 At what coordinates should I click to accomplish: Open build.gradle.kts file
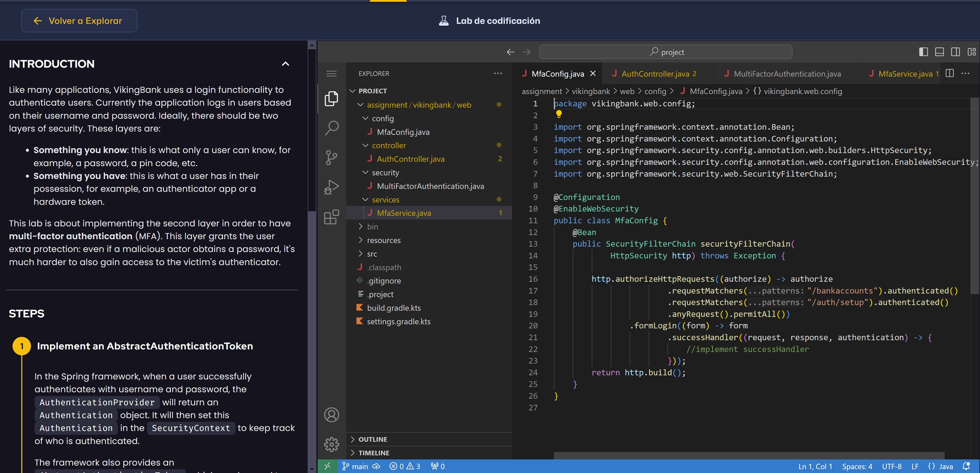coord(429,308)
